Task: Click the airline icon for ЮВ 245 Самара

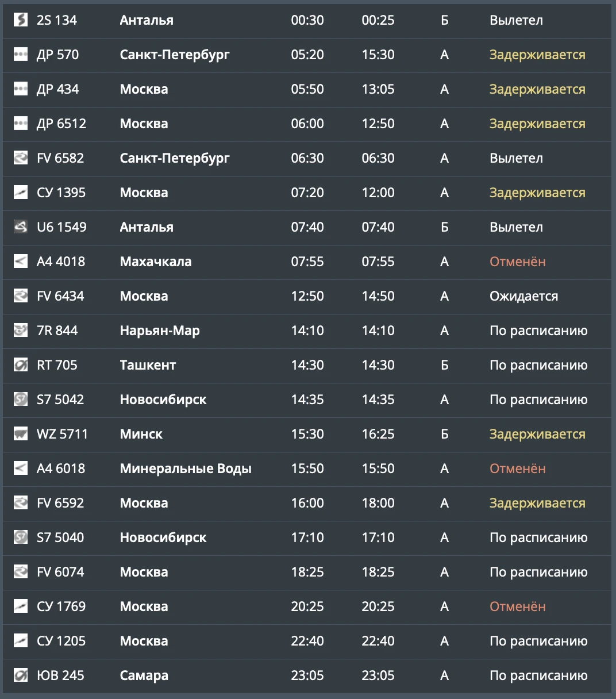Action: pyautogui.click(x=21, y=675)
